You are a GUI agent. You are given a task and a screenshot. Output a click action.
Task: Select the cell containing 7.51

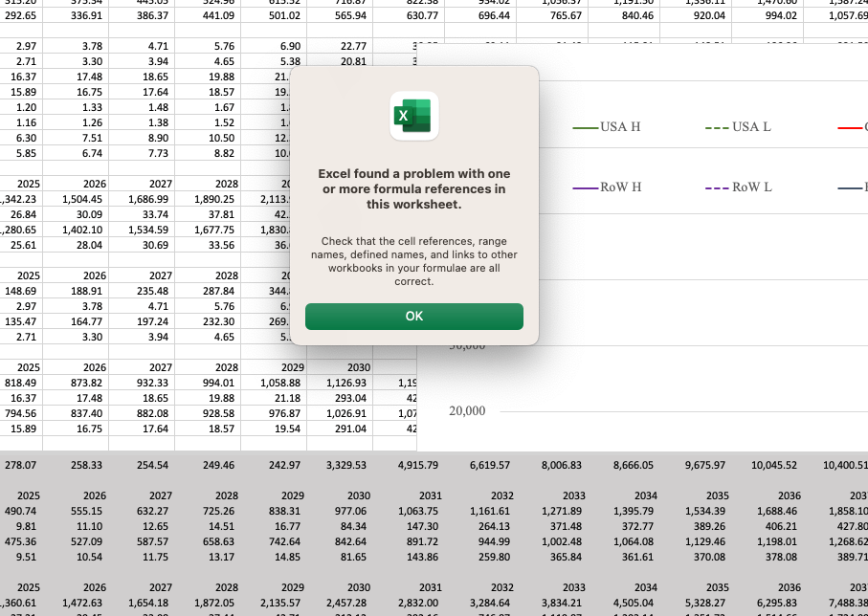(76, 138)
